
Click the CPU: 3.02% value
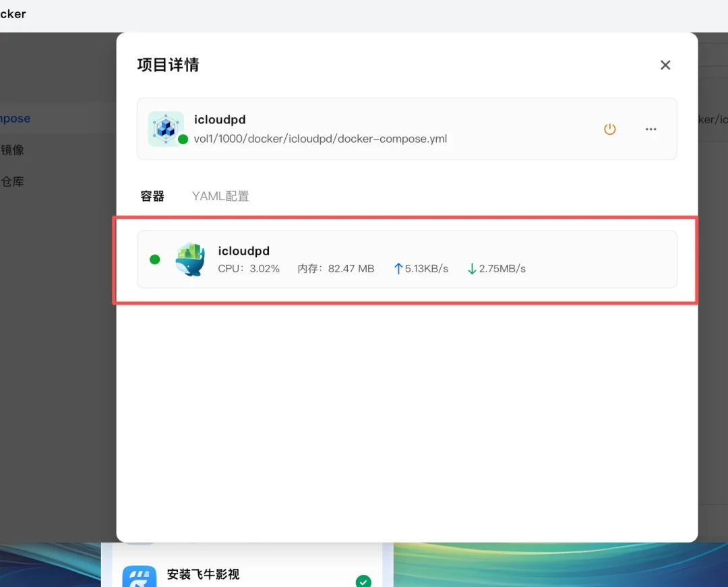[249, 269]
